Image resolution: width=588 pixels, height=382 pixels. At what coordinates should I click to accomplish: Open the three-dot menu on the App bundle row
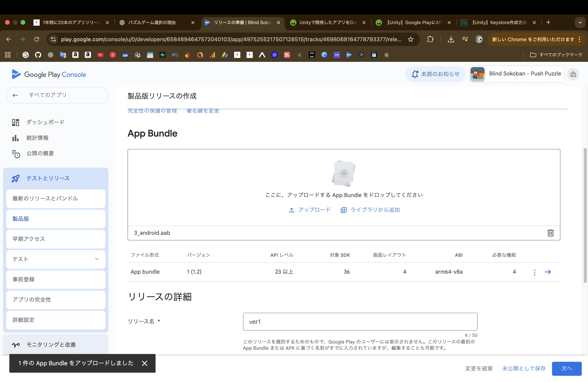[534, 272]
